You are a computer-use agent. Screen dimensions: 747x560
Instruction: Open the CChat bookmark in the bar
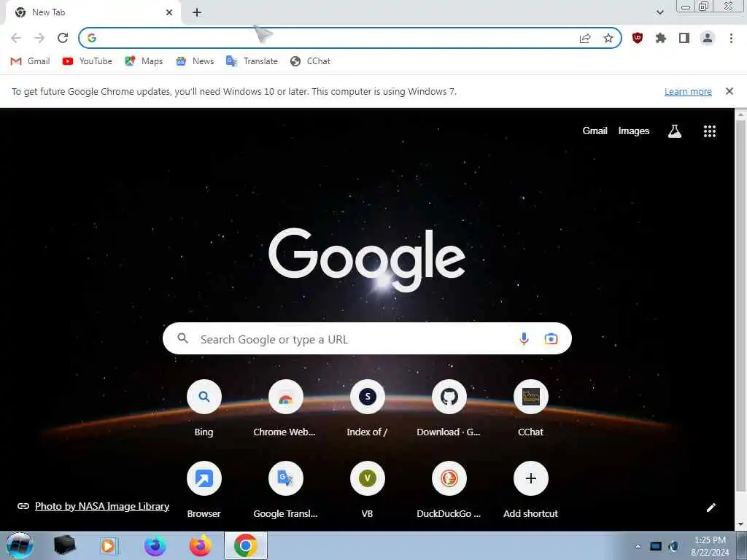[x=310, y=61]
